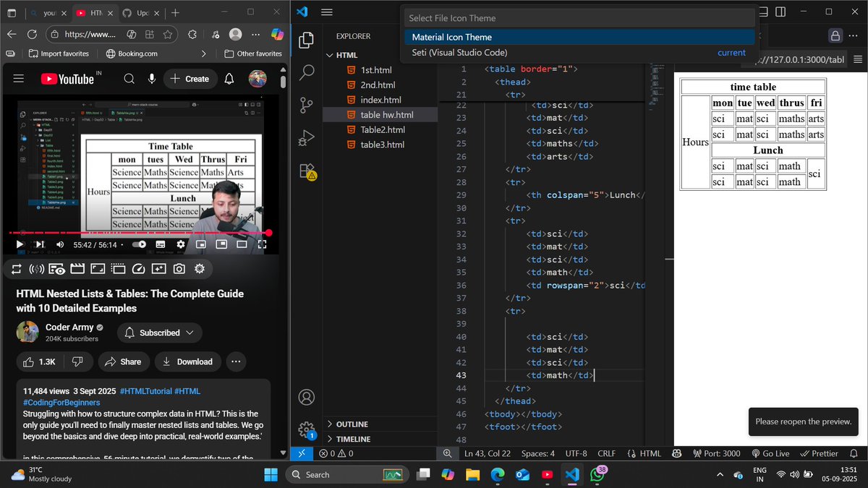This screenshot has height=488, width=868.
Task: Open video player settings gear
Action: pyautogui.click(x=181, y=244)
